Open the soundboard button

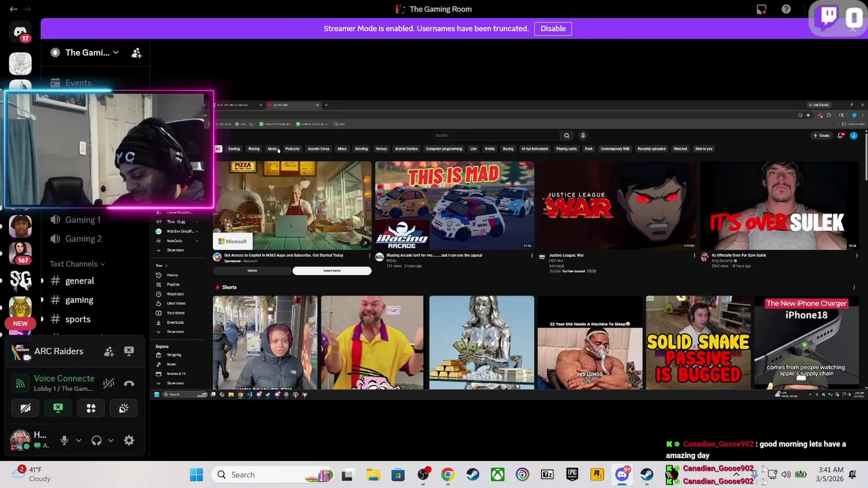(123, 408)
